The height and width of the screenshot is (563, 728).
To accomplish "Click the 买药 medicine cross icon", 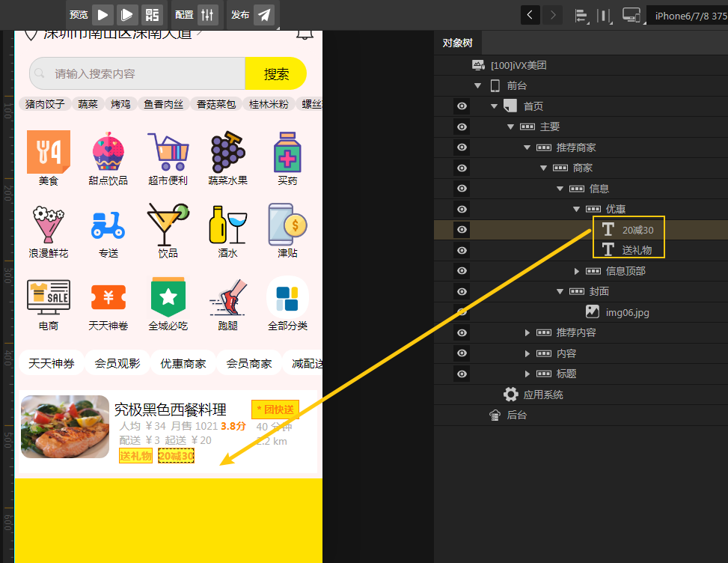I will [x=287, y=152].
